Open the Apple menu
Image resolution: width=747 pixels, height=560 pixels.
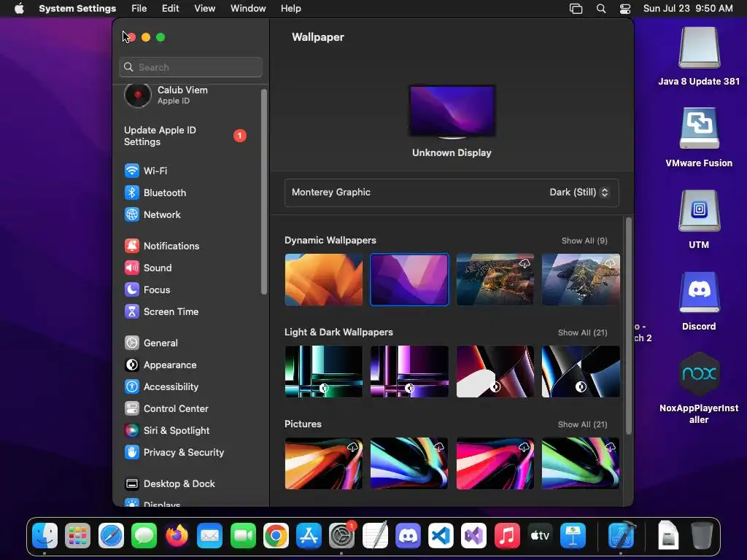pyautogui.click(x=19, y=9)
